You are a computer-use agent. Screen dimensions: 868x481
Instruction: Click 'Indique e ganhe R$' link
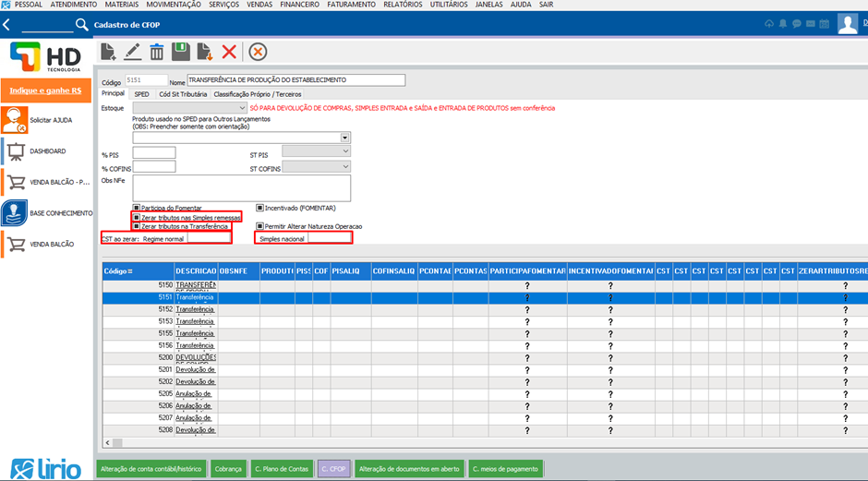[46, 90]
